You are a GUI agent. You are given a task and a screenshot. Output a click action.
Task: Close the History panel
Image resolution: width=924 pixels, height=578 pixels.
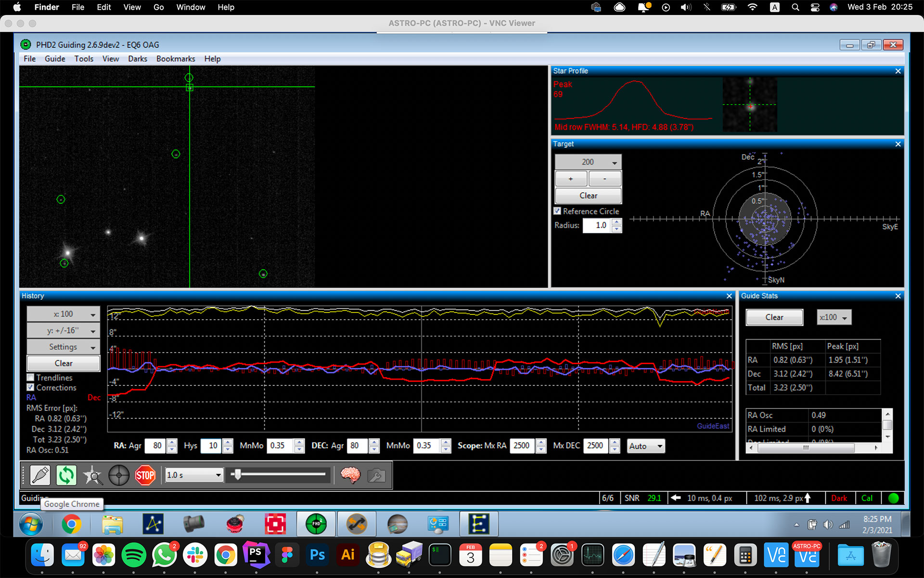(x=729, y=296)
